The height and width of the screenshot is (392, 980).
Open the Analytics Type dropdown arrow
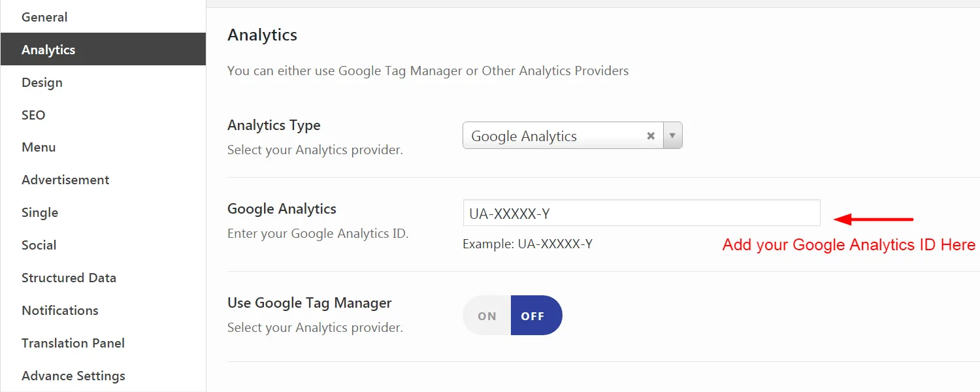point(672,136)
